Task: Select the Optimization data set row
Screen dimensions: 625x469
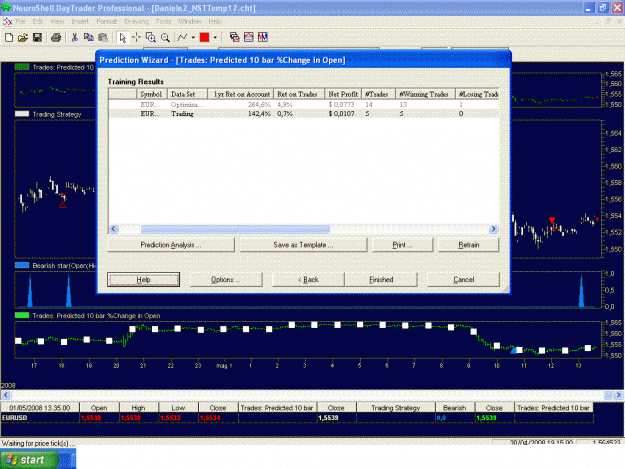Action: [304, 104]
